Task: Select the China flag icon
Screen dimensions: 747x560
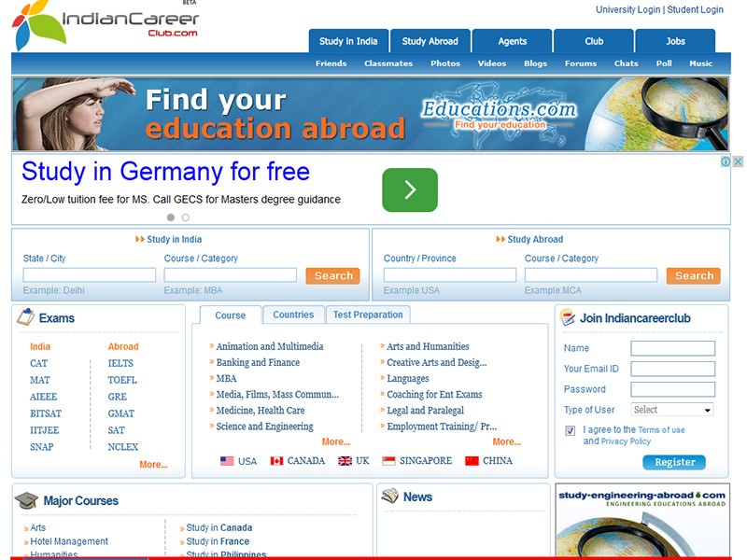Action: pyautogui.click(x=472, y=461)
